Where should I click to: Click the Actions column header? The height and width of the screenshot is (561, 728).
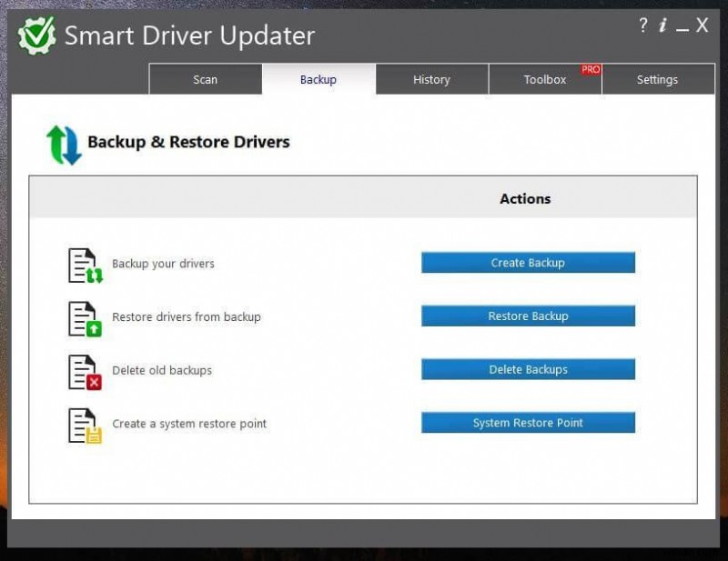point(526,198)
